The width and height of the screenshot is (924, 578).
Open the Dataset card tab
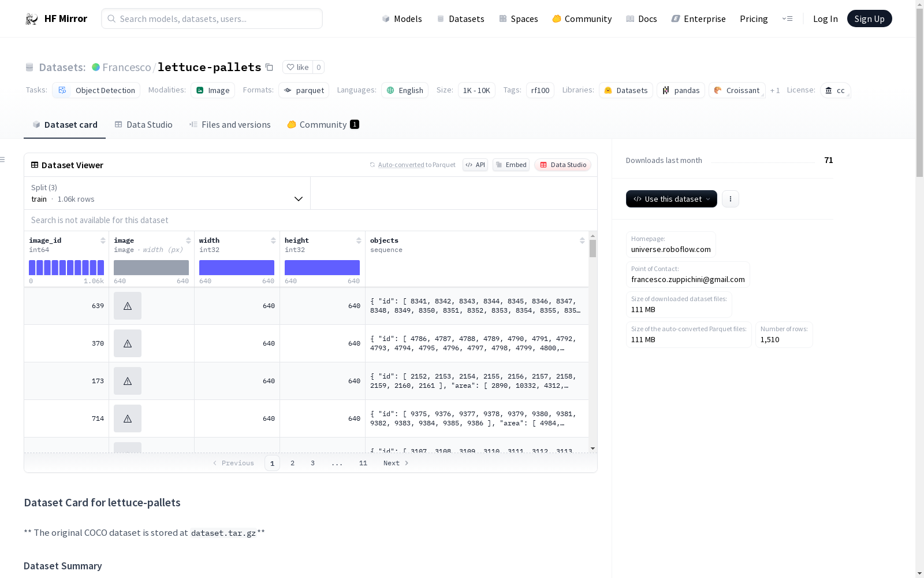click(x=65, y=125)
